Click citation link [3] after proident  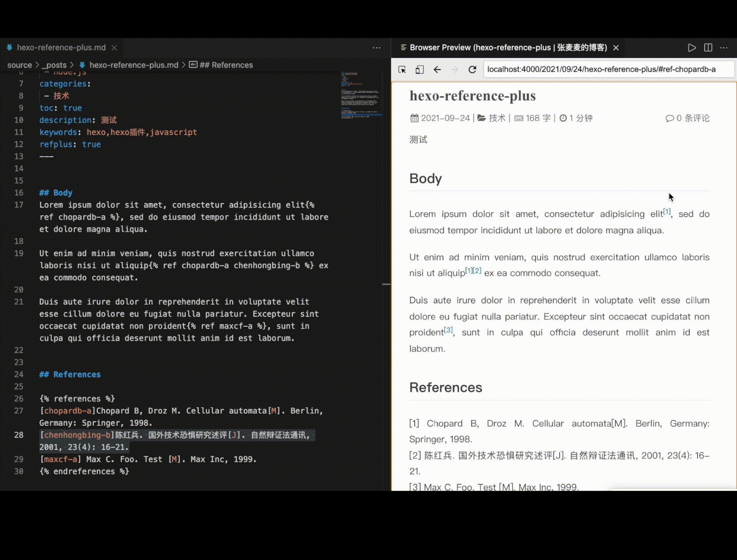[448, 330]
